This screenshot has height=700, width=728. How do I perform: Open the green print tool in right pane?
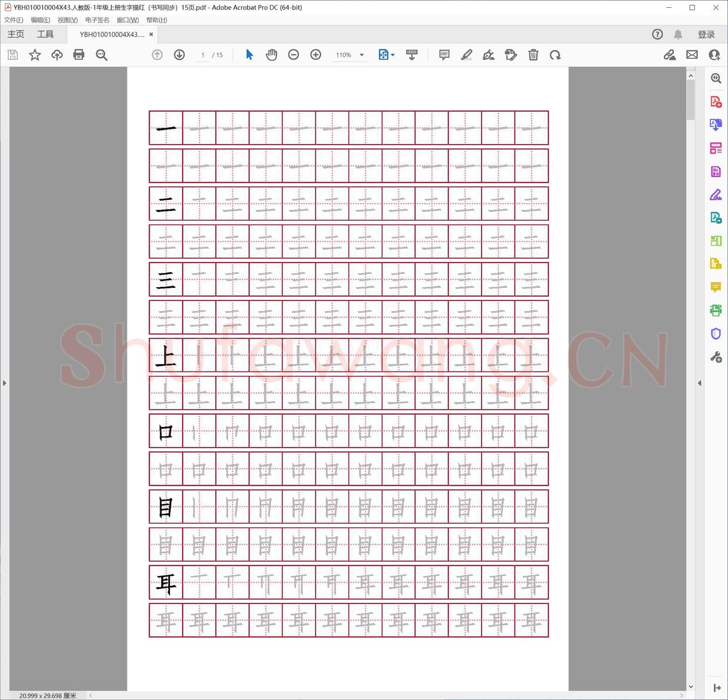(716, 310)
